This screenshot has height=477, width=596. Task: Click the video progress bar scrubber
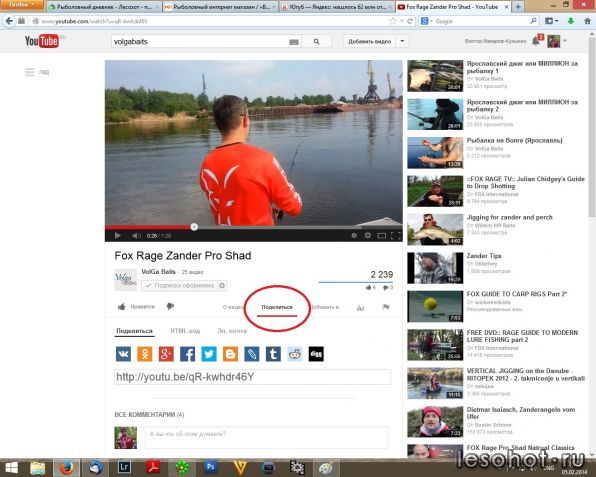pos(194,227)
